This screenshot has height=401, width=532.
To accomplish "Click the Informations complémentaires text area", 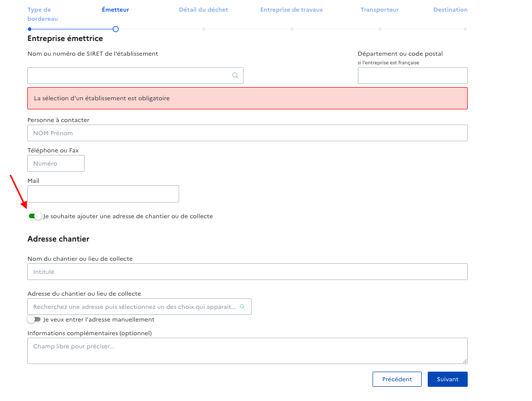I will (247, 351).
